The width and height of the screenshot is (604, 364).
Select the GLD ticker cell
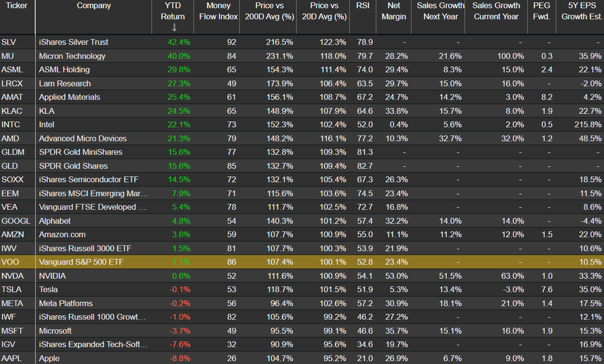(10, 166)
